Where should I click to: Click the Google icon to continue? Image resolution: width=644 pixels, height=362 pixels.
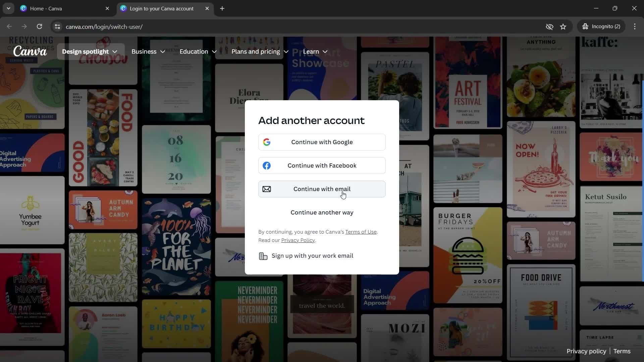tap(267, 142)
